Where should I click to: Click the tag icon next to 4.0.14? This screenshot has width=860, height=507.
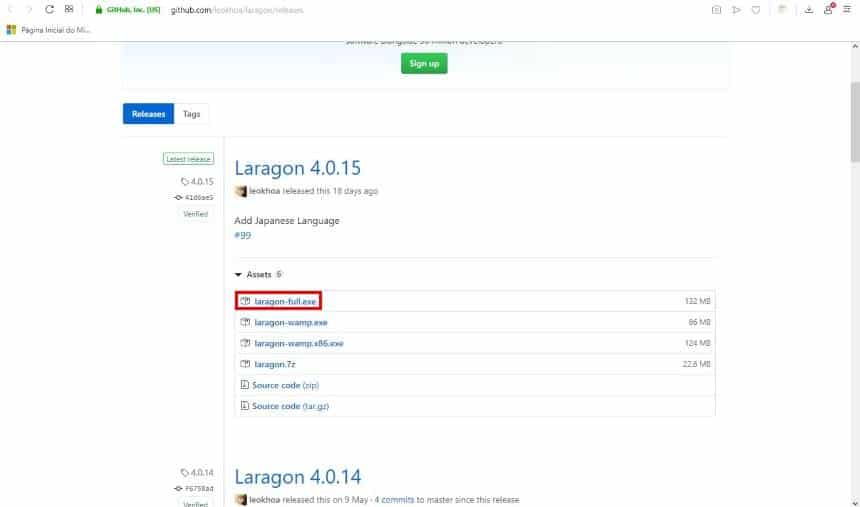(x=185, y=472)
